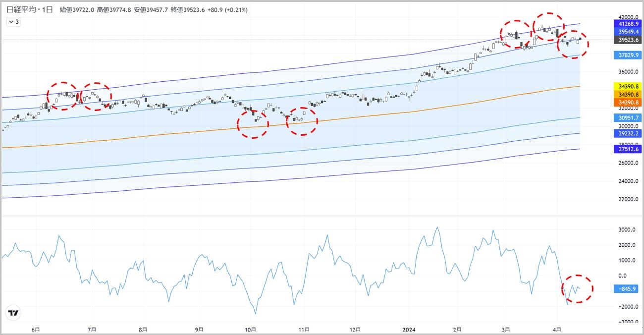Click the red dashed circle in indicator pane

coord(578,288)
